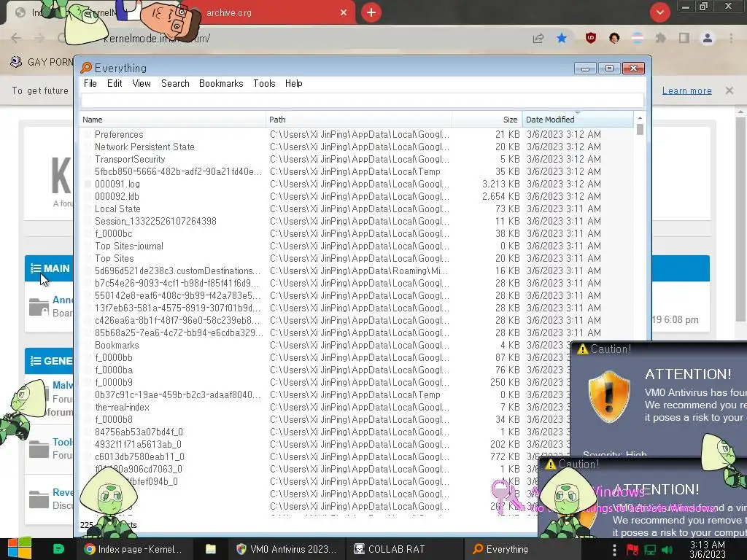The height and width of the screenshot is (560, 747).
Task: Open the Tools menu in Everything
Action: point(264,83)
